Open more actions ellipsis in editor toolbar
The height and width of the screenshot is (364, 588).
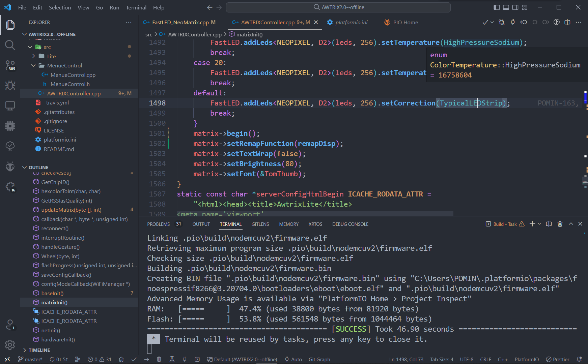tap(579, 22)
